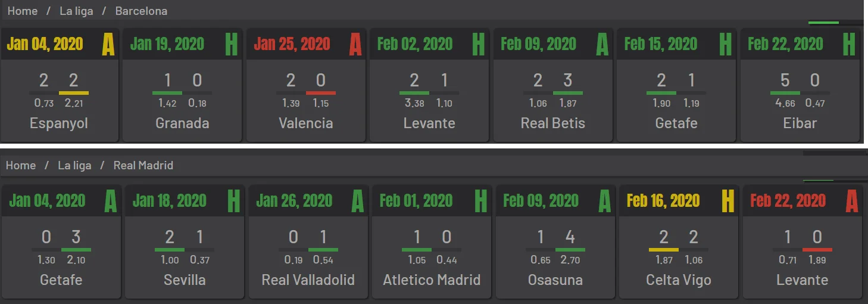Click the green H badge on Eibar card

(x=849, y=44)
